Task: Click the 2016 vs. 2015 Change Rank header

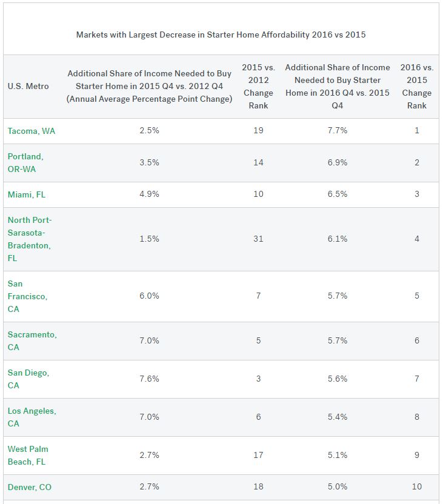Action: pos(417,86)
